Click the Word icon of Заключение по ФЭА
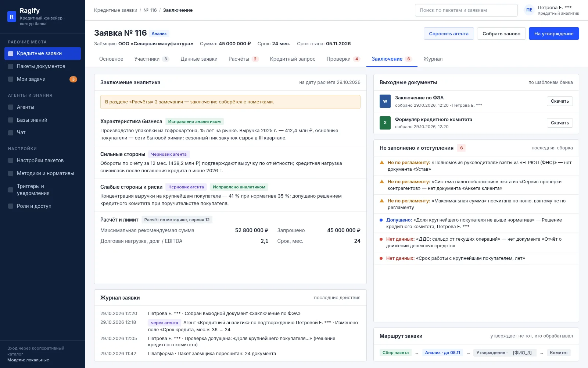The height and width of the screenshot is (368, 588). 385,101
